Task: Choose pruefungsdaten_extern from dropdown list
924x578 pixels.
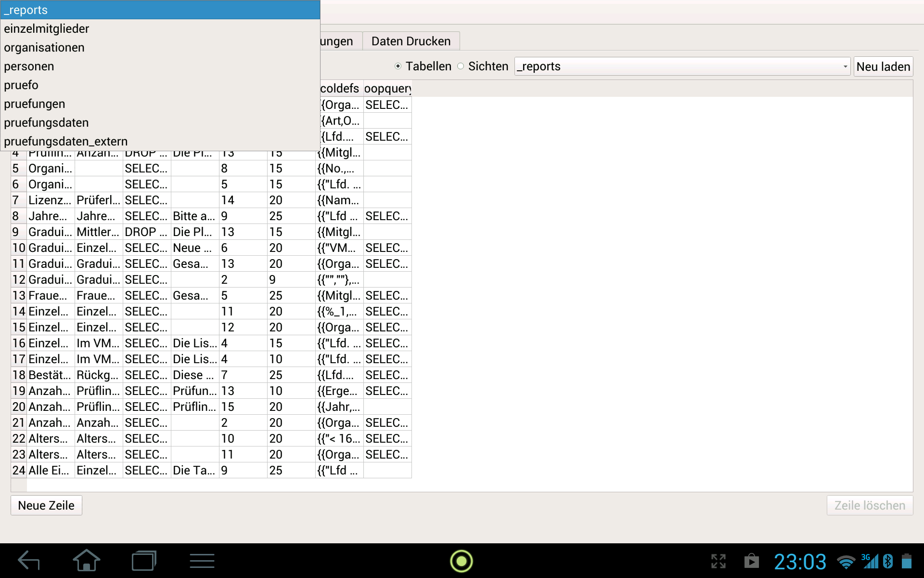Action: pyautogui.click(x=66, y=142)
